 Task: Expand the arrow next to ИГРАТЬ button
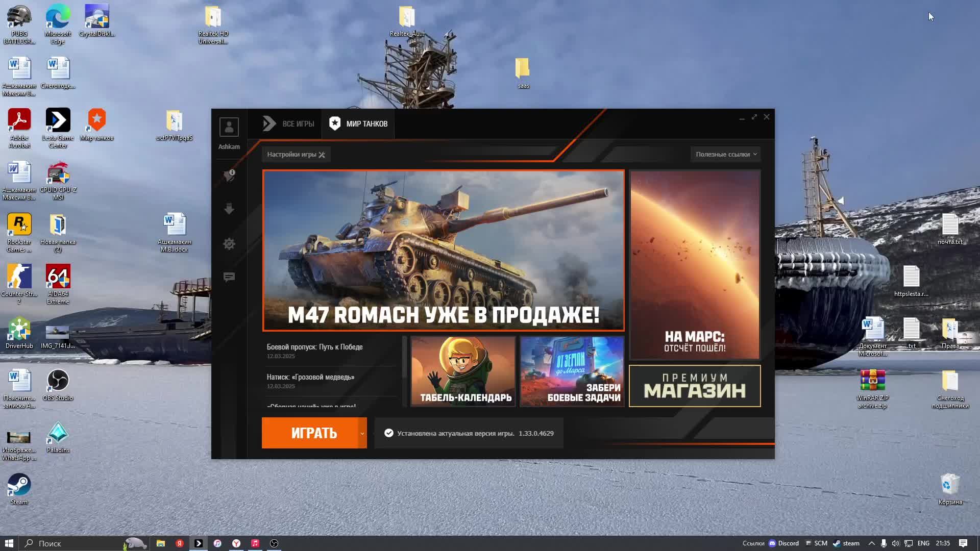pos(362,433)
